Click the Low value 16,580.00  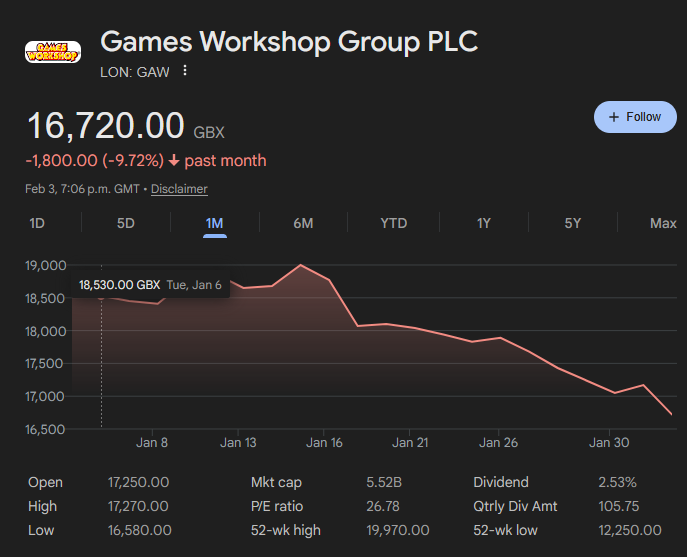(x=140, y=530)
